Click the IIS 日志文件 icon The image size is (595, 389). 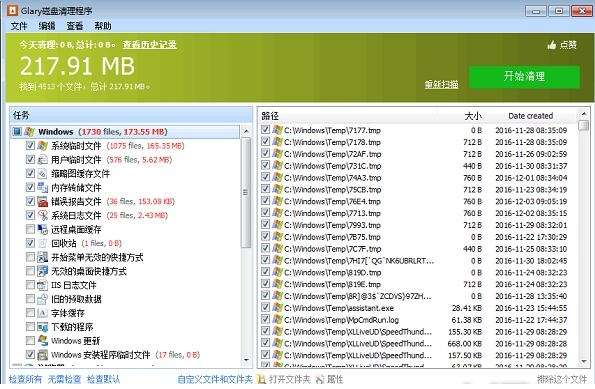(x=42, y=285)
